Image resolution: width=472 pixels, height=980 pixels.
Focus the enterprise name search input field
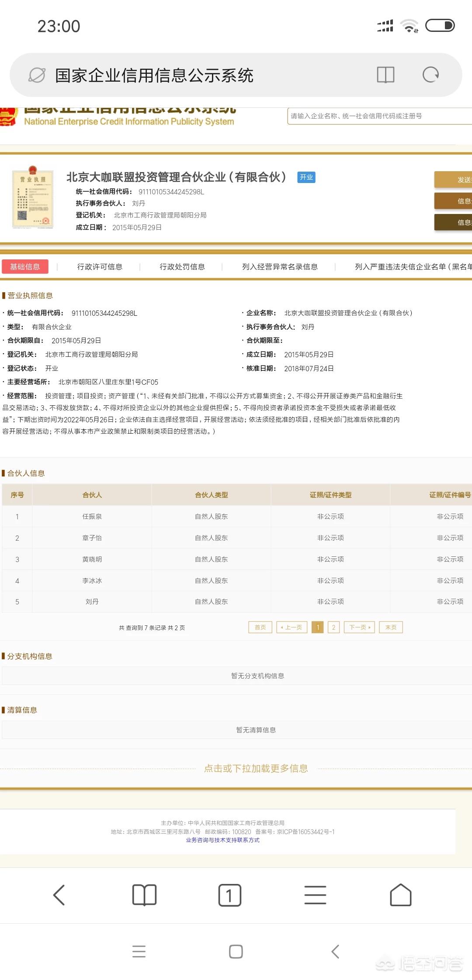click(379, 116)
